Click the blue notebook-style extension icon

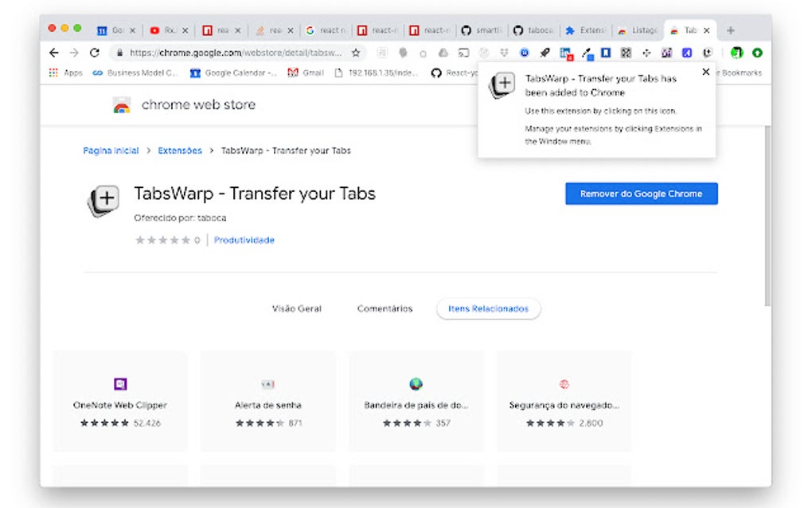coord(607,53)
